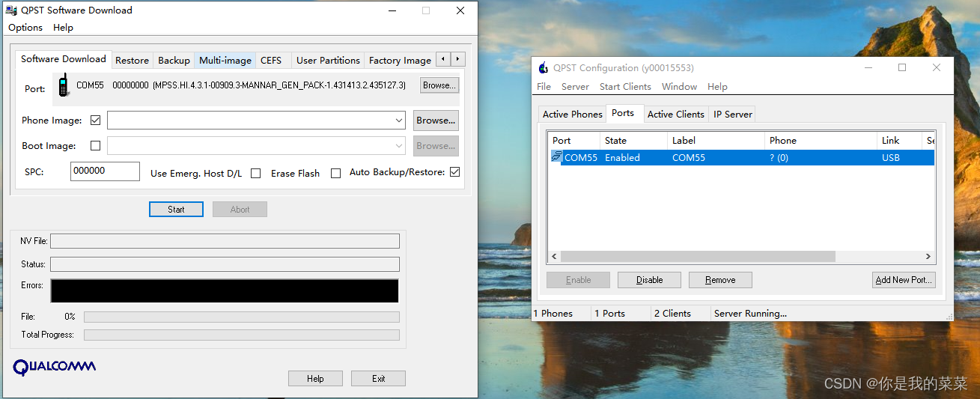Toggle the Phone Image checkbox
The image size is (980, 399).
95,120
